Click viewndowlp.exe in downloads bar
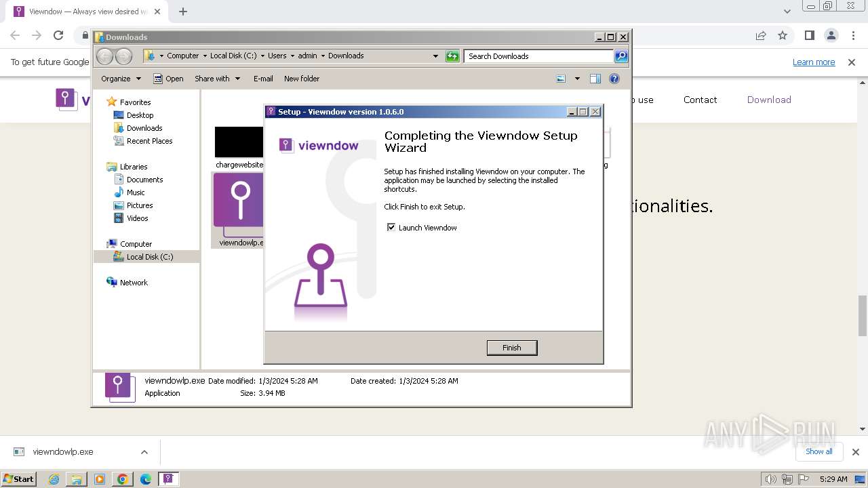The image size is (868, 488). point(63,452)
